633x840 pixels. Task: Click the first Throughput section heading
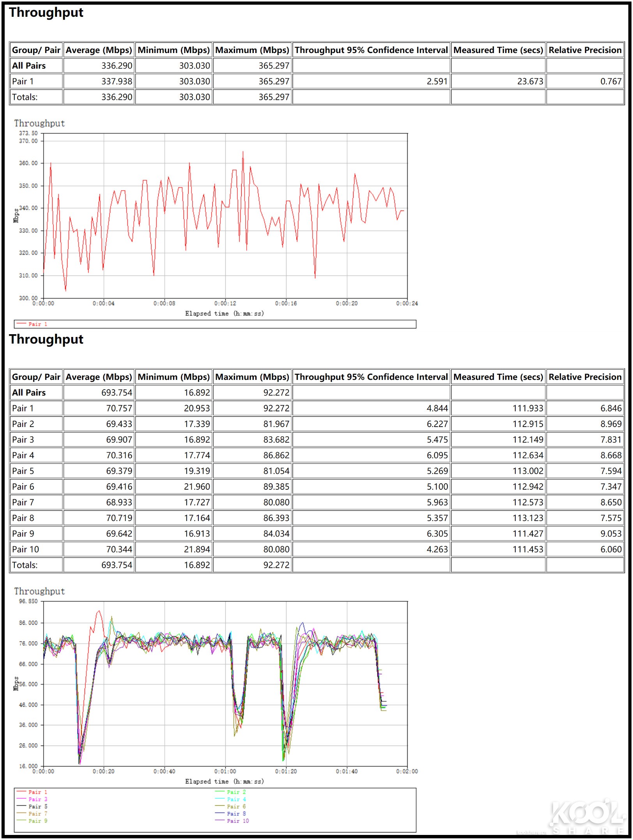(46, 12)
